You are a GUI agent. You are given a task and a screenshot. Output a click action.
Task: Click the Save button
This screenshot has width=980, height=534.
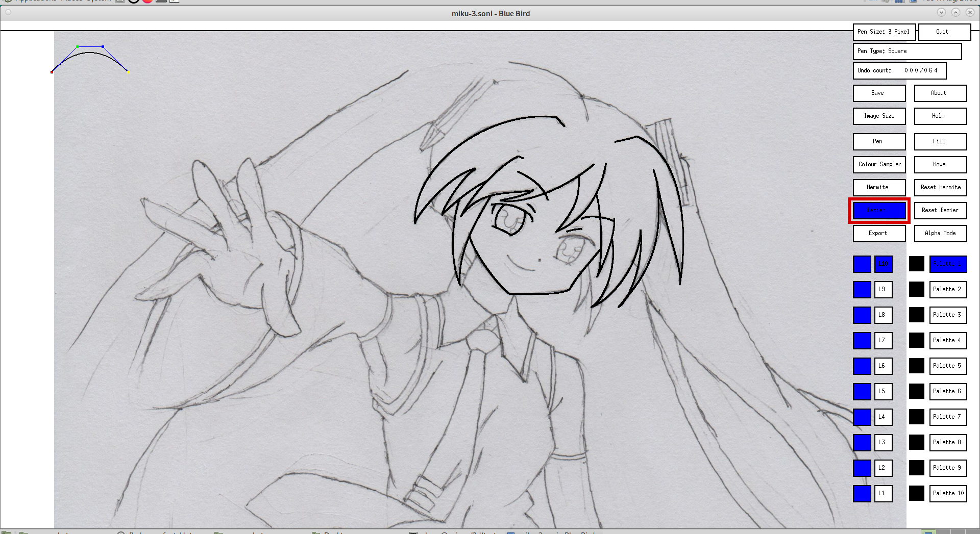point(879,93)
